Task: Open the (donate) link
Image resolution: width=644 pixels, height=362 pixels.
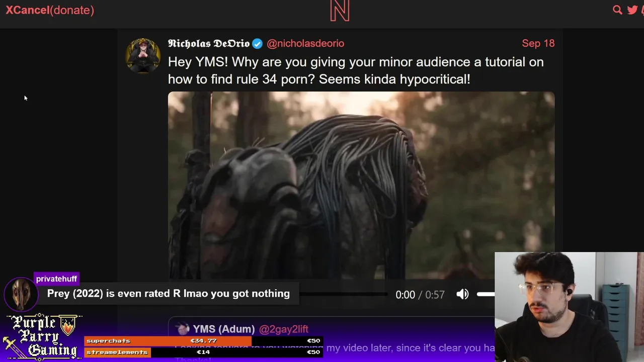Action: tap(72, 10)
